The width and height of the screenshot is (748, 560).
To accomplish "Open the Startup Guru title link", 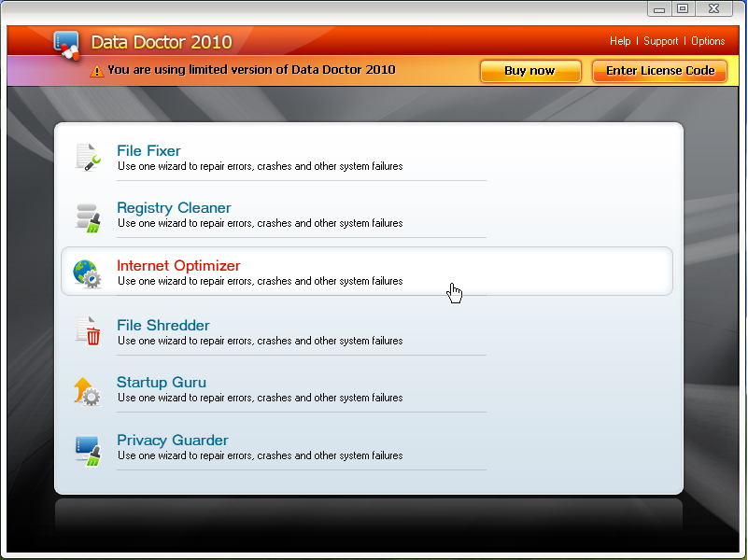I will 162,383.
